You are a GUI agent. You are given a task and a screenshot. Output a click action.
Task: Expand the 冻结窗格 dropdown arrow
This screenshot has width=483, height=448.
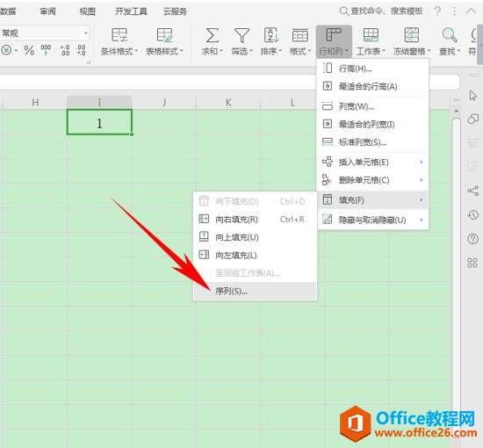tap(429, 51)
